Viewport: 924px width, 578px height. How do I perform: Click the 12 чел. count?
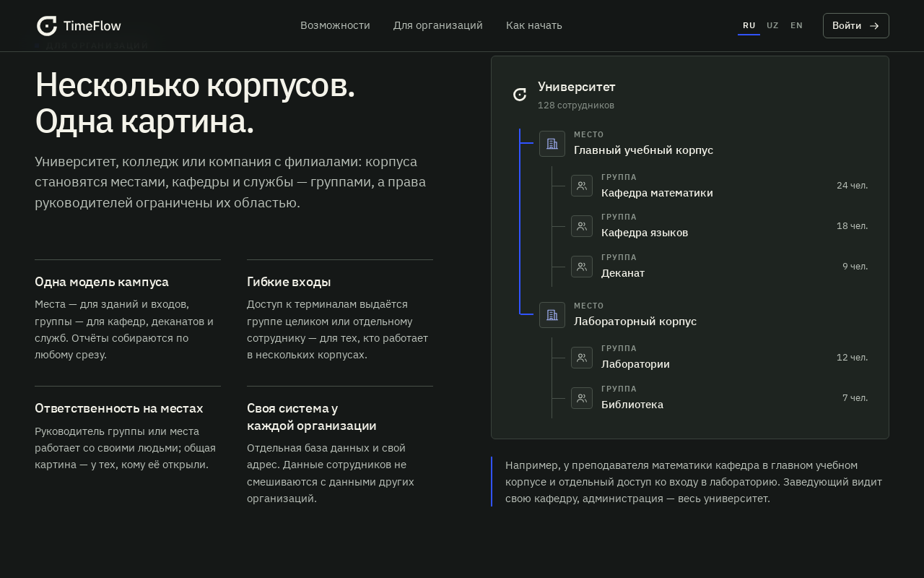pos(853,358)
